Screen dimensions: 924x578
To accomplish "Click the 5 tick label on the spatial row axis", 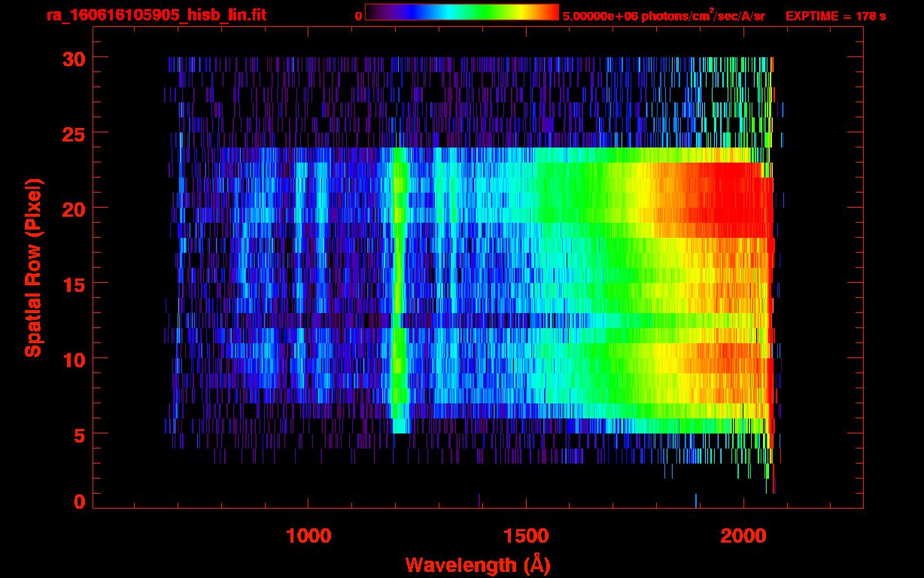I will pyautogui.click(x=78, y=434).
